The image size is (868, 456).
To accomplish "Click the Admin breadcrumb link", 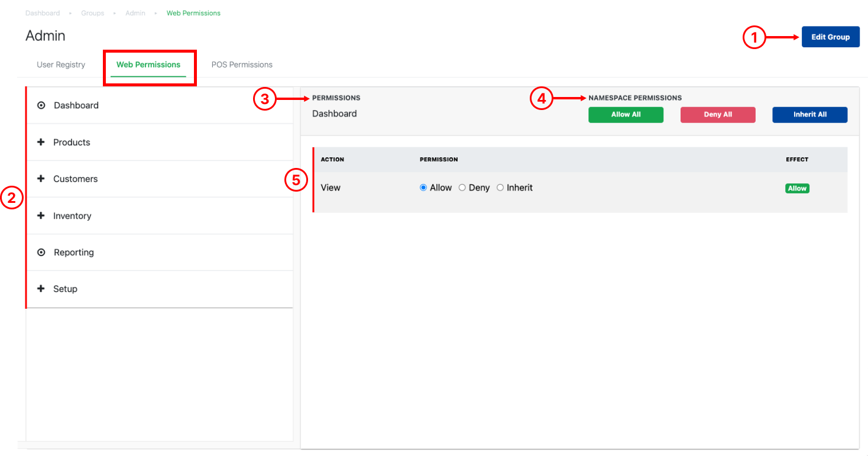I will tap(135, 13).
